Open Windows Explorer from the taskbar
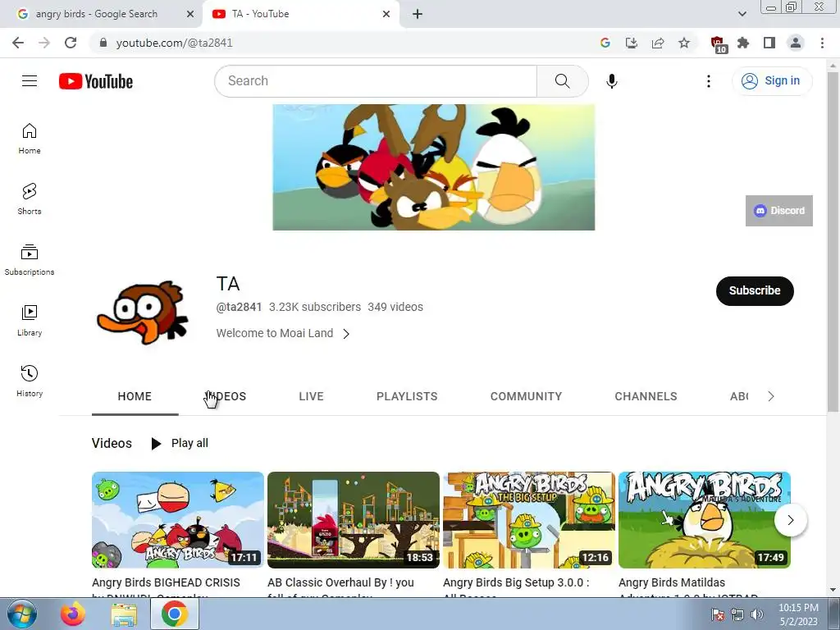 [124, 614]
